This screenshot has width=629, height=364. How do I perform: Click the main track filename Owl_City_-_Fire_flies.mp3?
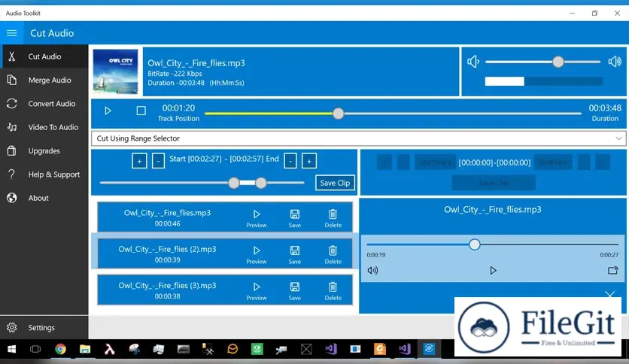click(x=196, y=63)
